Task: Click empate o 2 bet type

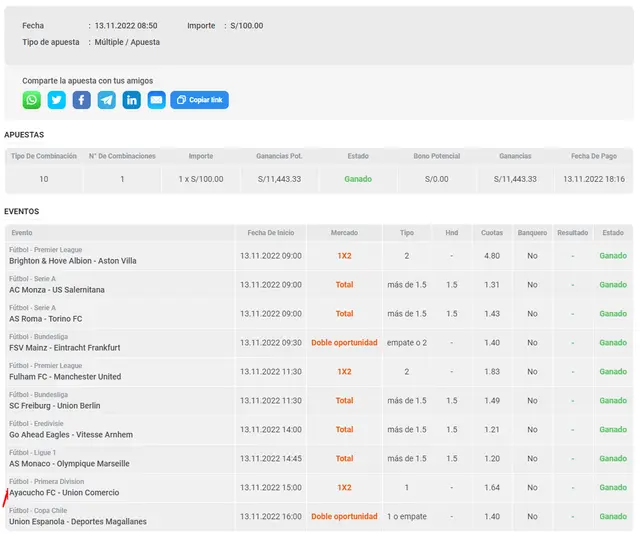Action: coord(407,343)
